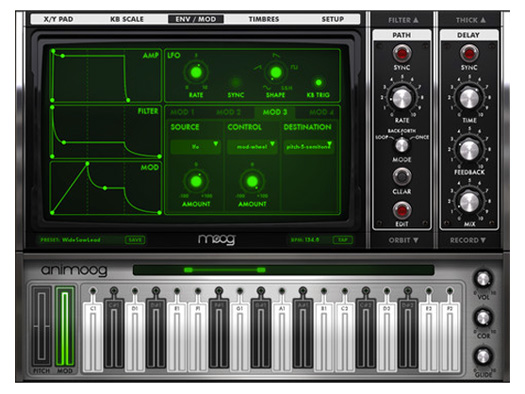Click the FILTER envelope graph
525x394 pixels.
pyautogui.click(x=105, y=132)
